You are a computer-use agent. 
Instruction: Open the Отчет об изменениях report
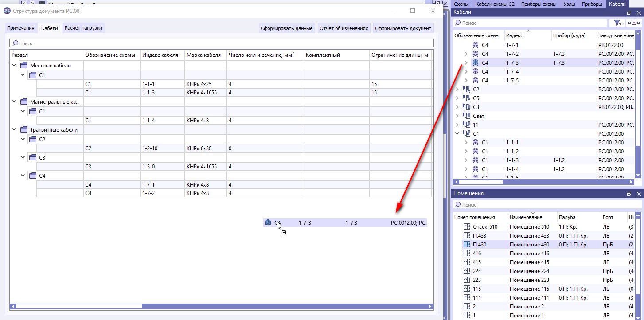click(x=343, y=27)
